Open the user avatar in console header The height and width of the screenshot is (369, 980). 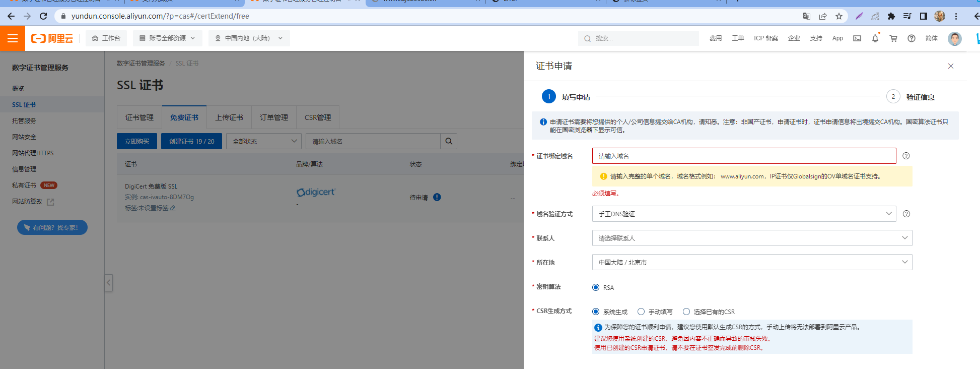click(x=955, y=38)
